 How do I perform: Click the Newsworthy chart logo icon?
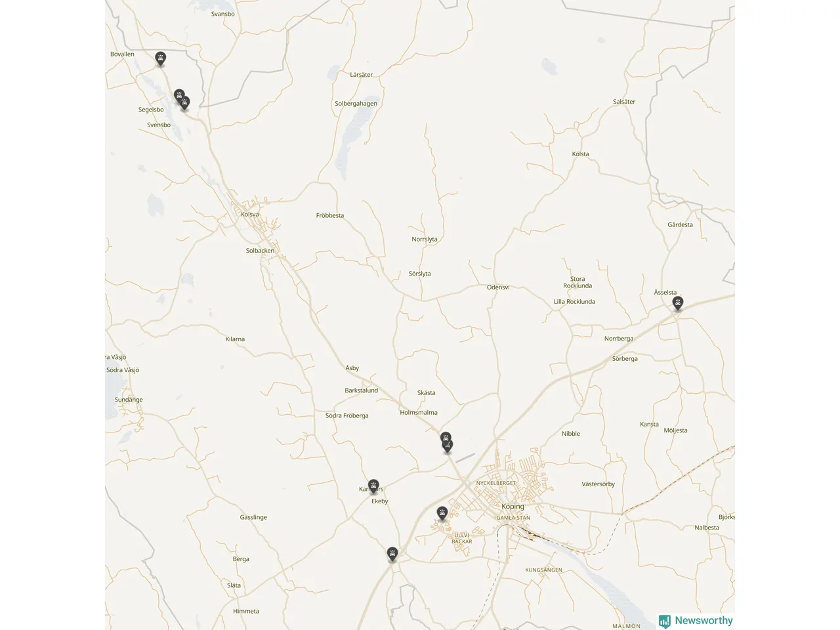point(665,621)
